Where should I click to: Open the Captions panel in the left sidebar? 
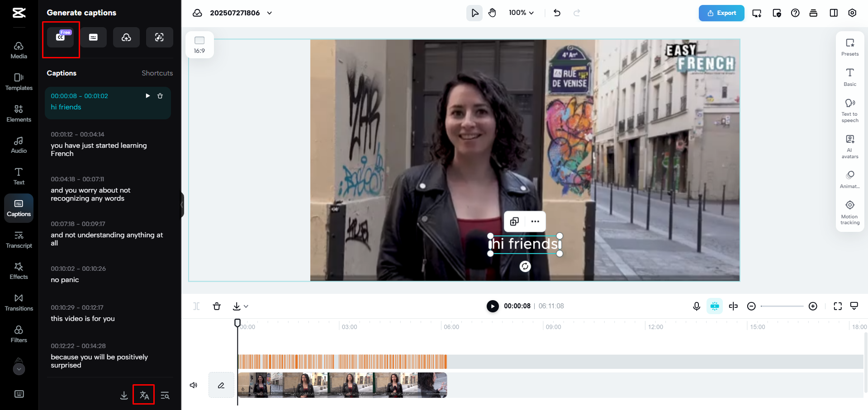point(19,208)
